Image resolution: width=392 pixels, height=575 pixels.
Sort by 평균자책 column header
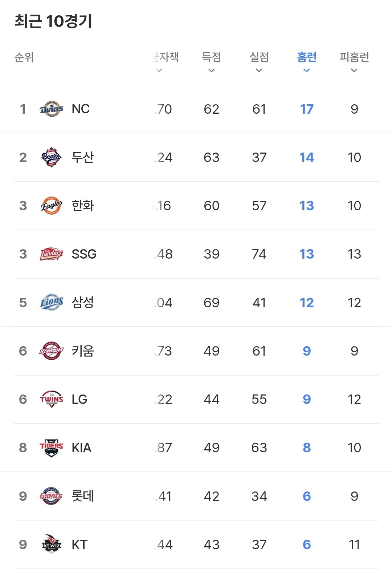point(166,57)
